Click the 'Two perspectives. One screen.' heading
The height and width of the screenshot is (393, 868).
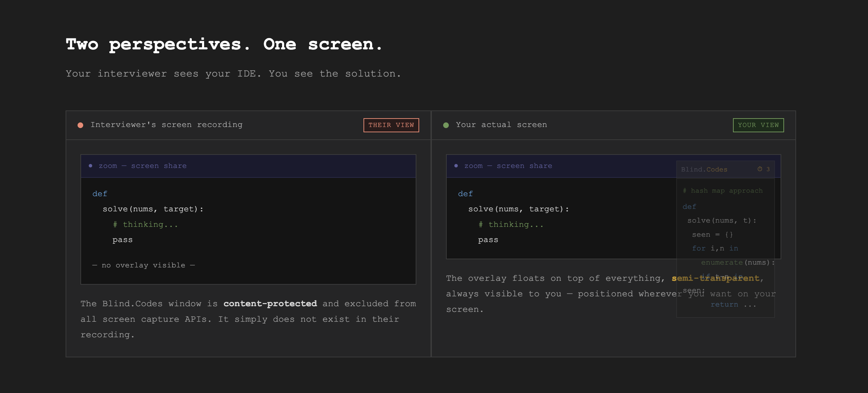coord(224,44)
